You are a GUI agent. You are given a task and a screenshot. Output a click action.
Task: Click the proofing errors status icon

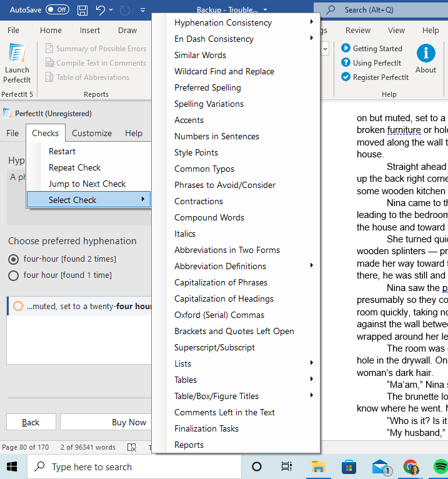132,447
